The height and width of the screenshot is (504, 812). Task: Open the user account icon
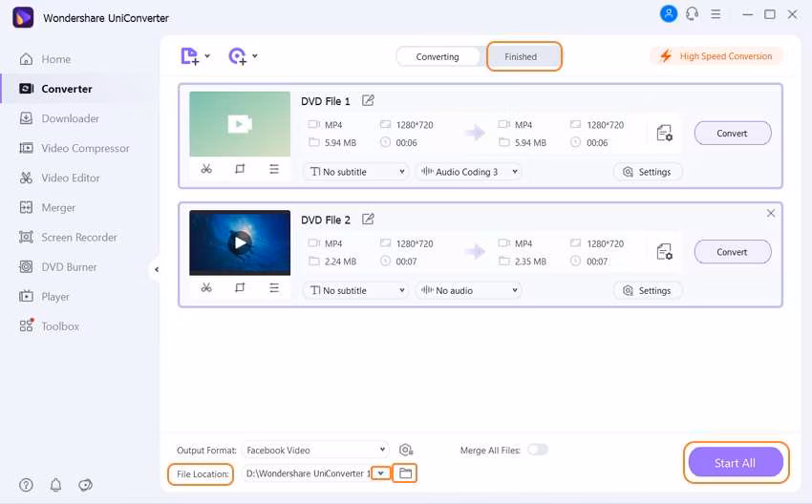click(x=669, y=14)
